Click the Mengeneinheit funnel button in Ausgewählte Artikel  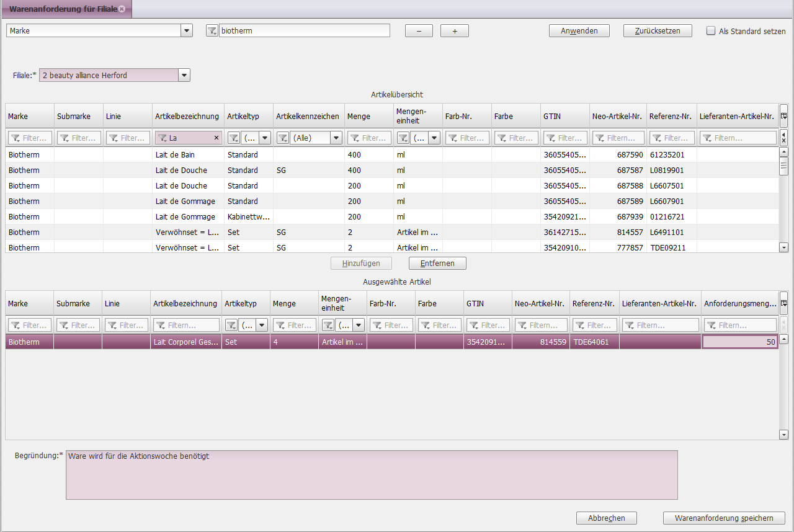pyautogui.click(x=328, y=325)
